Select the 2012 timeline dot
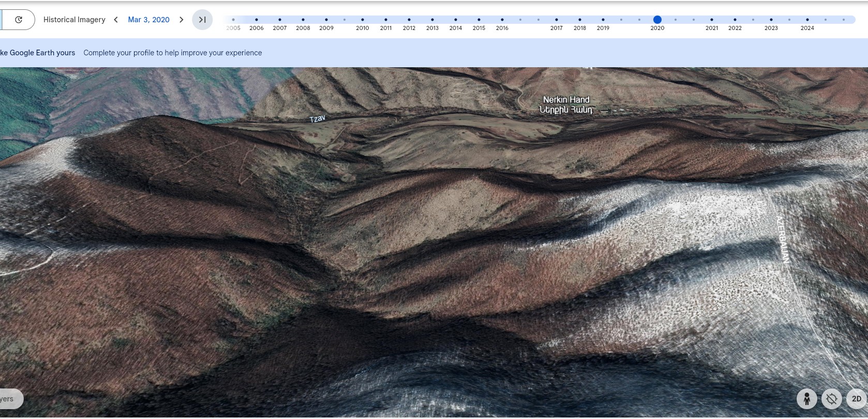 [409, 20]
